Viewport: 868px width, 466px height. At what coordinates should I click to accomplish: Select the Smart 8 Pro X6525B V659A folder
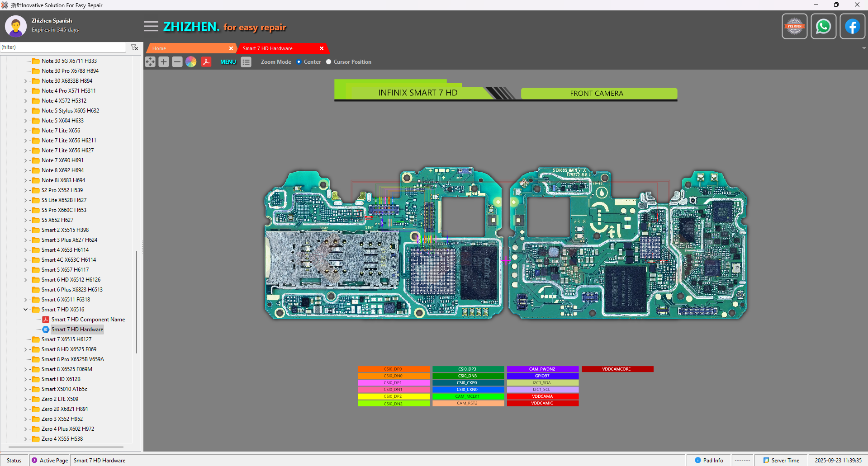click(72, 359)
